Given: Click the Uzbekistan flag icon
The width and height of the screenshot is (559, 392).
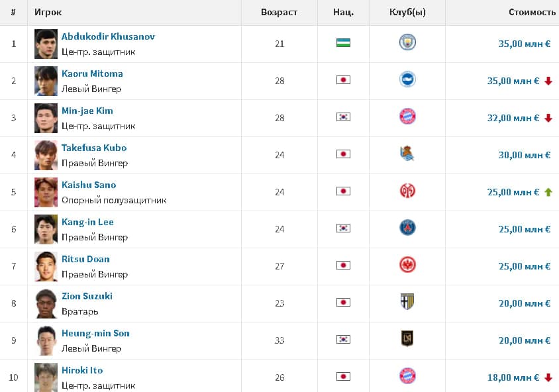Looking at the screenshot, I should point(343,43).
